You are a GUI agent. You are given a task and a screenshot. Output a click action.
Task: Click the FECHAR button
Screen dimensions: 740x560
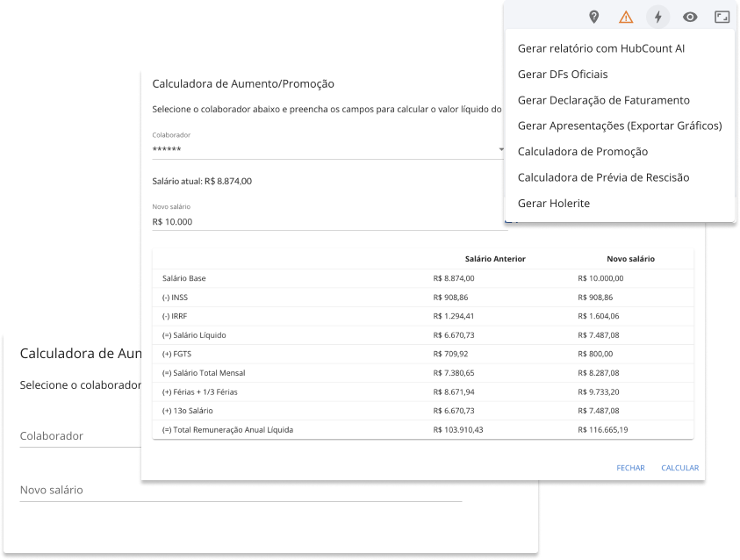pos(630,468)
